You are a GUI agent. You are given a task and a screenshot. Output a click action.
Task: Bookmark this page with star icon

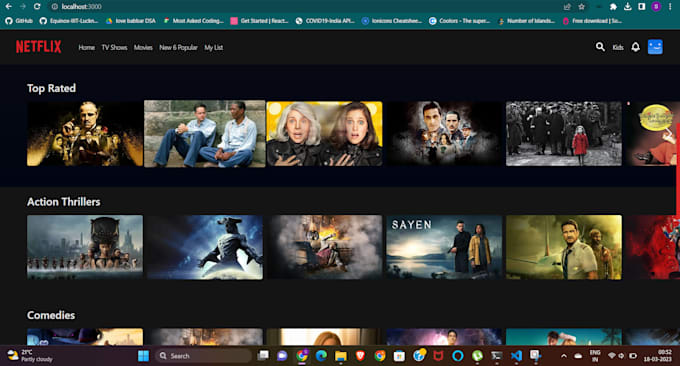tap(582, 7)
